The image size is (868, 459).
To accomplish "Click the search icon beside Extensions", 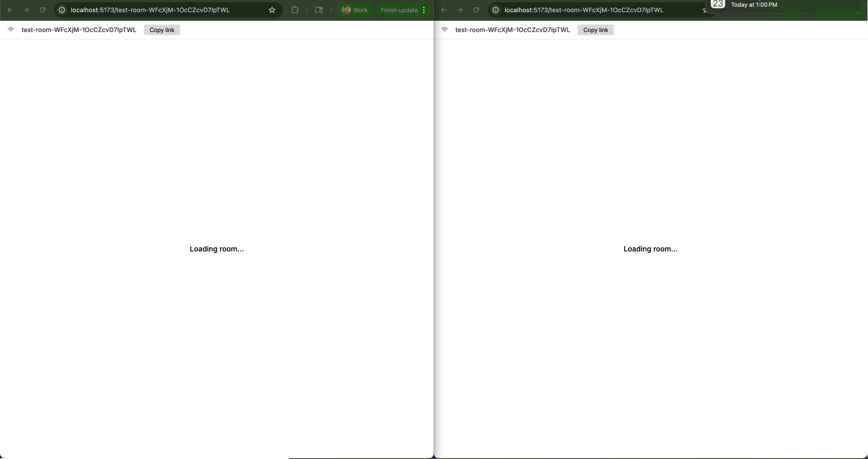I will tap(319, 10).
